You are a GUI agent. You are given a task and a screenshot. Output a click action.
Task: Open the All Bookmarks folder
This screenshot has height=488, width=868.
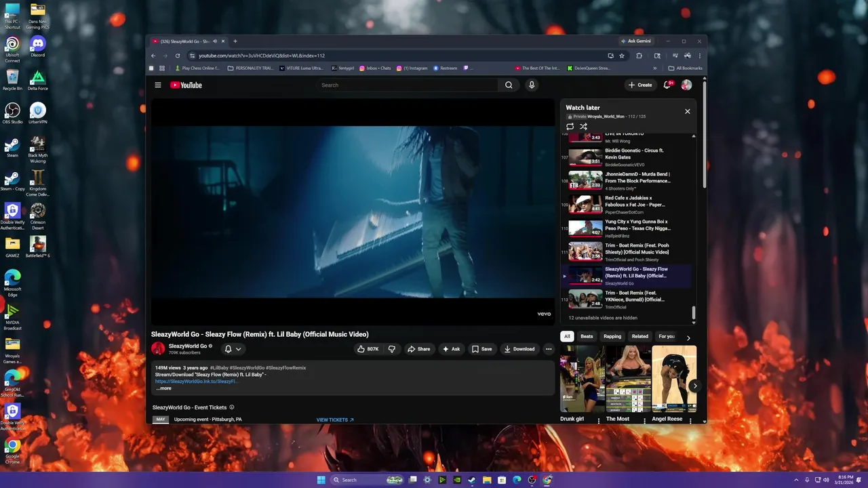[x=685, y=68]
